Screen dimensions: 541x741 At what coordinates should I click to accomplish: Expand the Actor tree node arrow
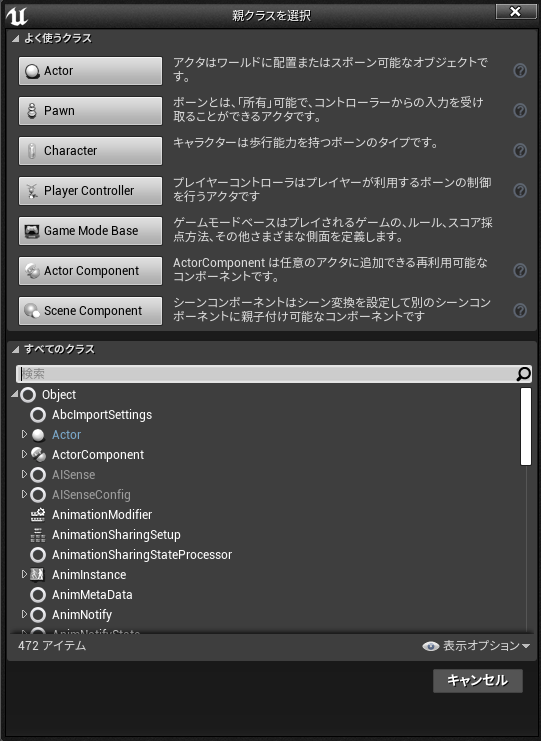click(x=25, y=434)
